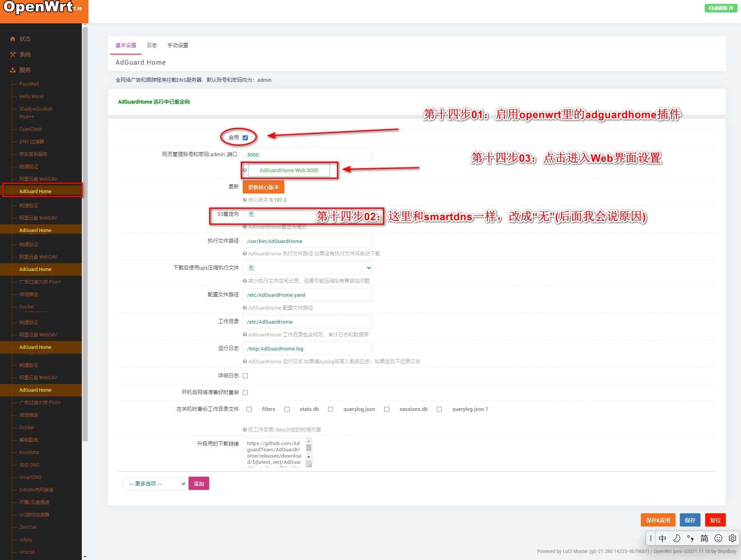This screenshot has height=560, width=741.
Task: Click the home icon next to 状态
Action: 13,39
